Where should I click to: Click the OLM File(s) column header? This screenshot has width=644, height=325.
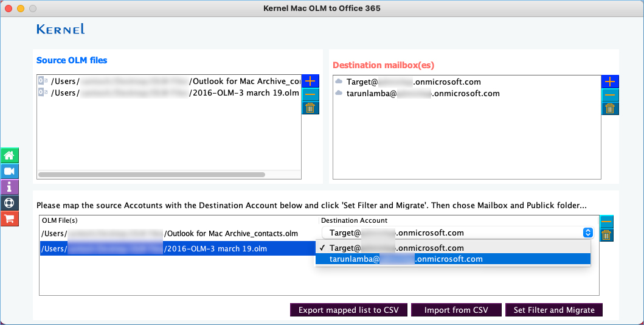click(x=60, y=220)
